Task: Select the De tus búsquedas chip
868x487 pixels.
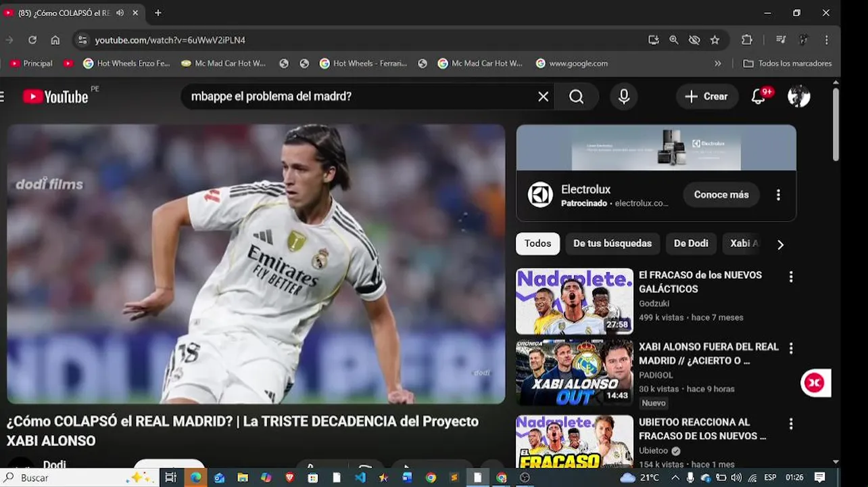Action: coord(612,243)
